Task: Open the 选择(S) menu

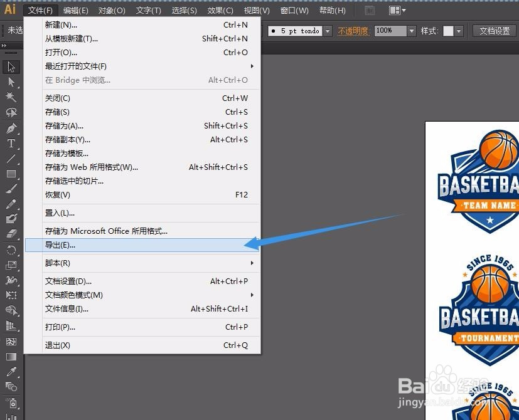Action: pos(185,11)
